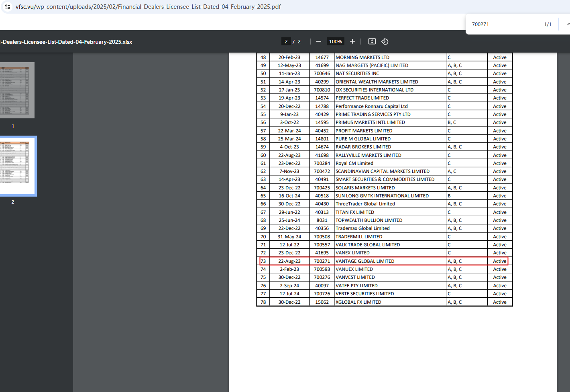Click PRIMUS MARKETS INTL LIMITED name

coord(370,122)
